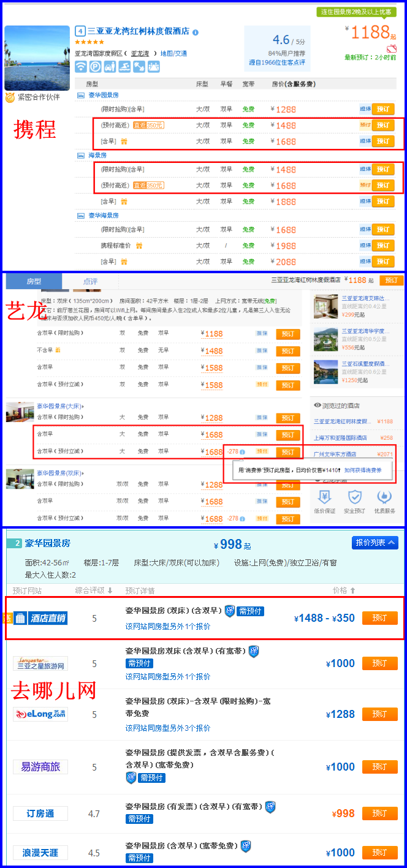Click the 保 shield icon in 酒店直销 row
This screenshot has height=868, width=407.
pos(230,611)
